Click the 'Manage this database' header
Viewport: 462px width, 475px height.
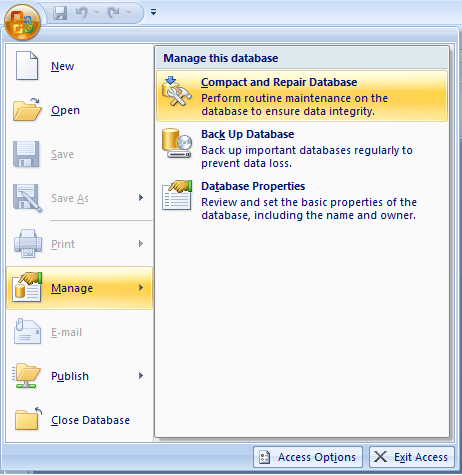click(x=302, y=58)
